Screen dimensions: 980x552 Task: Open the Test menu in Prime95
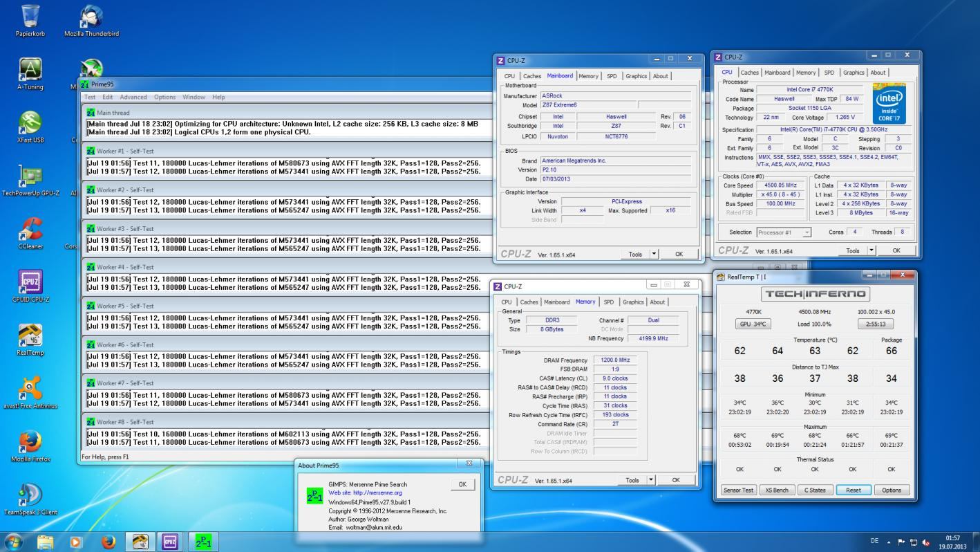90,97
